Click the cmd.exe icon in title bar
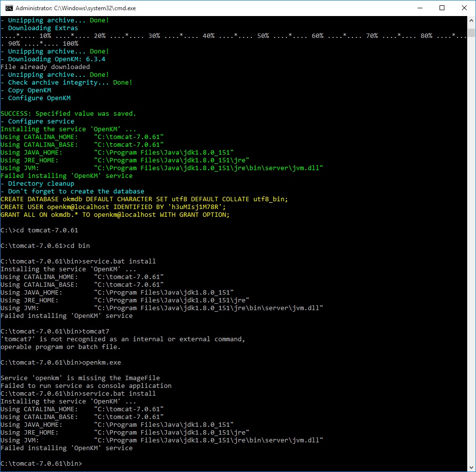 (8, 8)
